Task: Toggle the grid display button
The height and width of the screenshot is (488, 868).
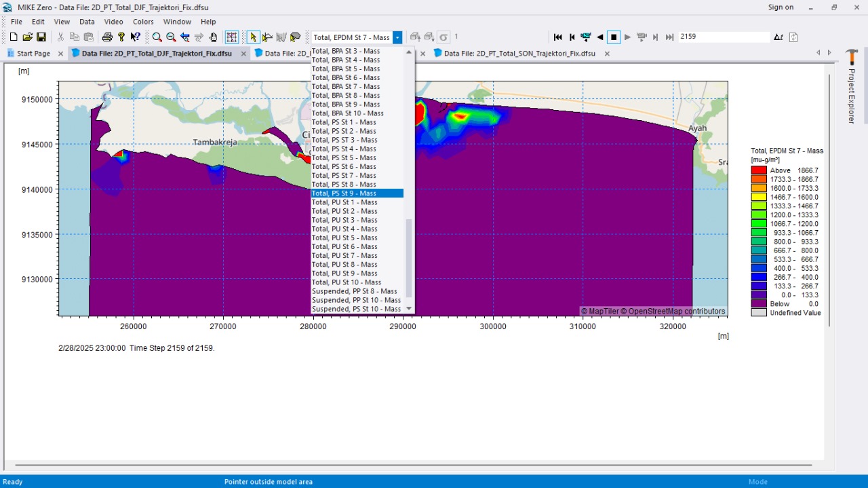Action: [232, 37]
